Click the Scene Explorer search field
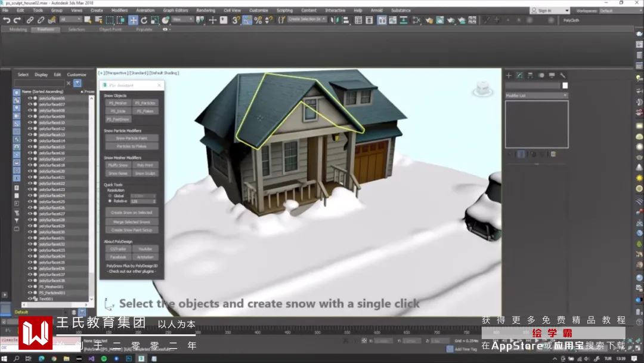This screenshot has width=644, height=363. (39, 84)
